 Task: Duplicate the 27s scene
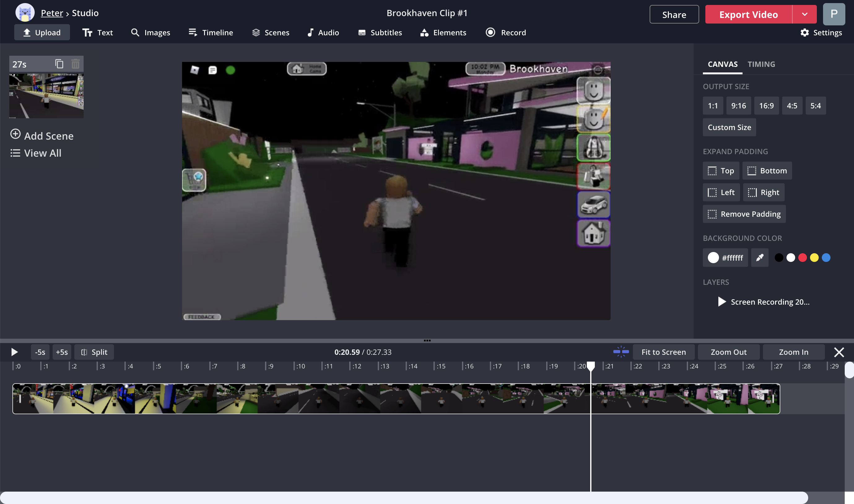point(59,63)
